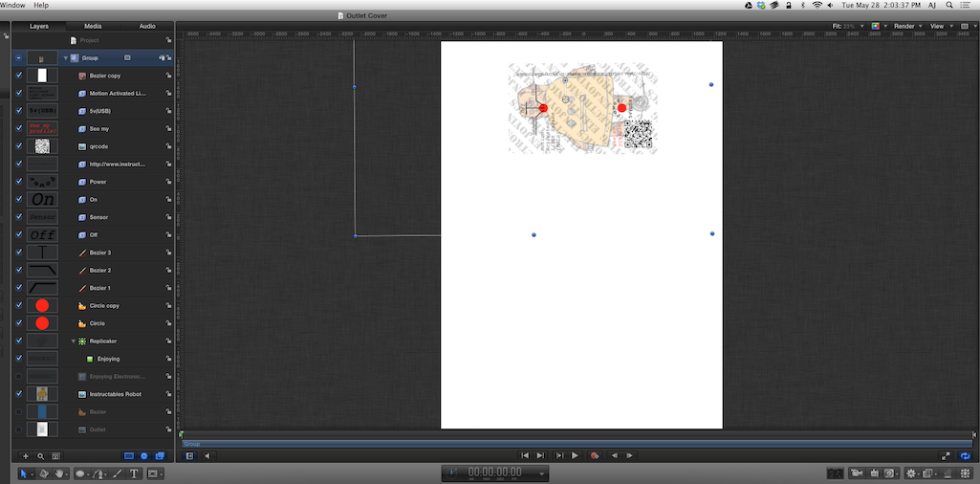Image resolution: width=980 pixels, height=484 pixels.
Task: Open the Render dropdown
Action: pyautogui.click(x=907, y=26)
